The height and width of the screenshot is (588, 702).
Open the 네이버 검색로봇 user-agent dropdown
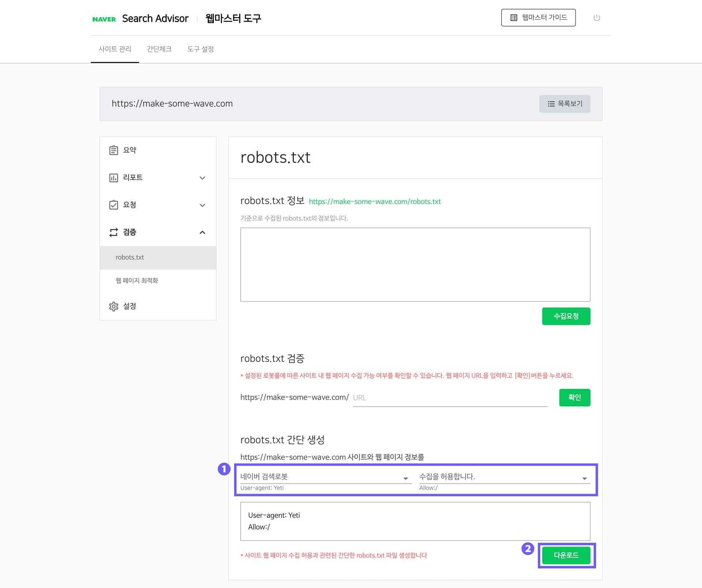click(x=326, y=477)
